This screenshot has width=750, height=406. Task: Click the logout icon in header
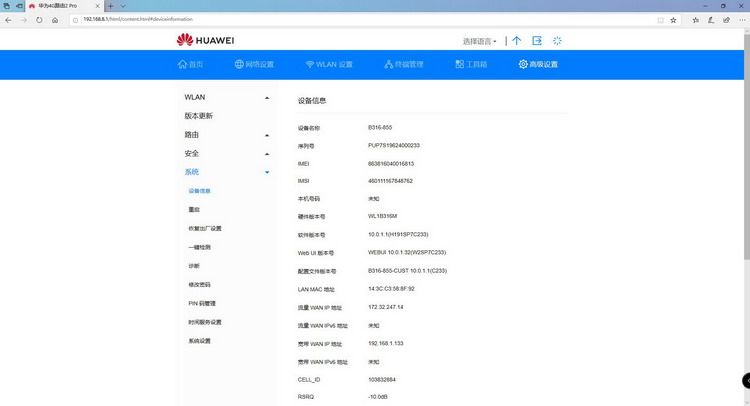pyautogui.click(x=537, y=41)
